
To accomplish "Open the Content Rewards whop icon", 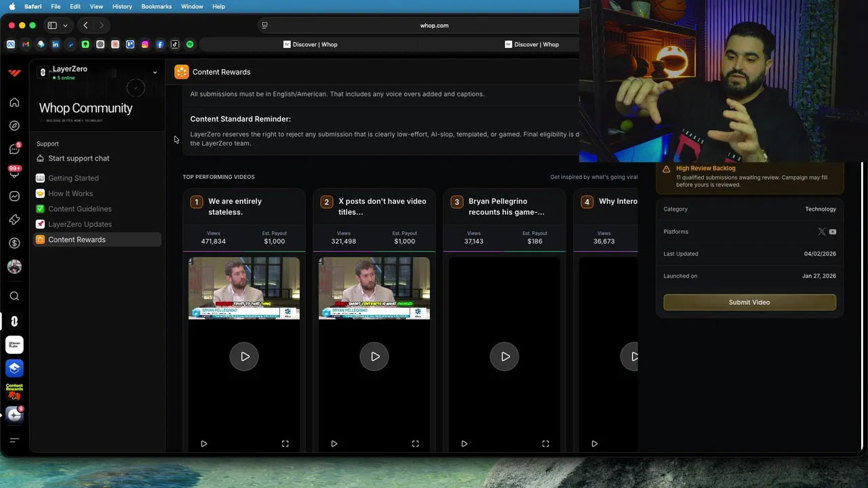I will pos(14,392).
